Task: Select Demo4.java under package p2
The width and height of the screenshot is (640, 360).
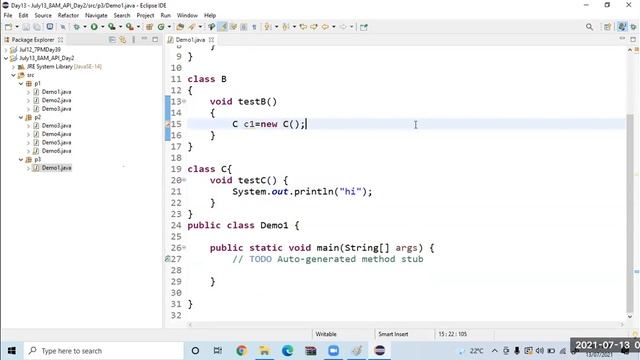Action: pyautogui.click(x=56, y=134)
